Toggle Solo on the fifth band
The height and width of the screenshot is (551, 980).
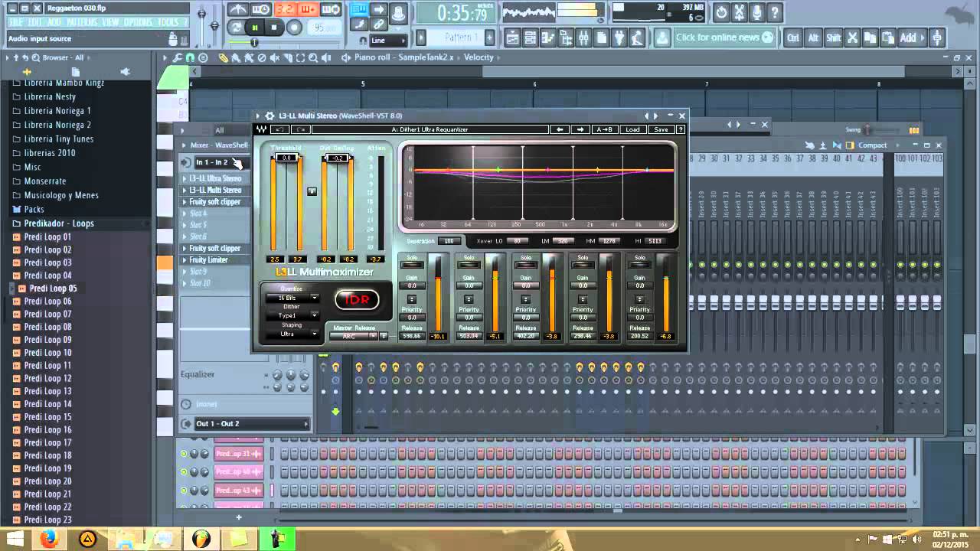[x=639, y=265]
